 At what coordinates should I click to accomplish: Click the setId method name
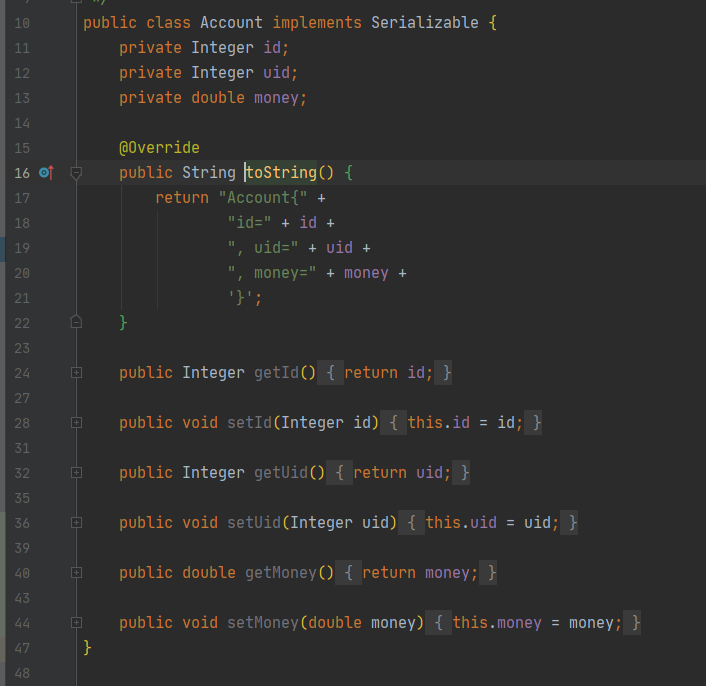point(250,422)
